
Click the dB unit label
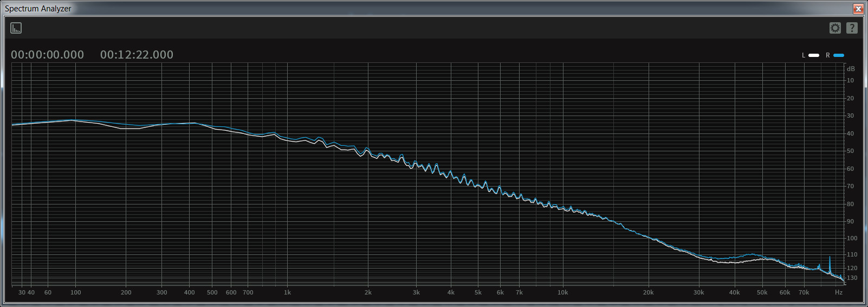[x=851, y=69]
